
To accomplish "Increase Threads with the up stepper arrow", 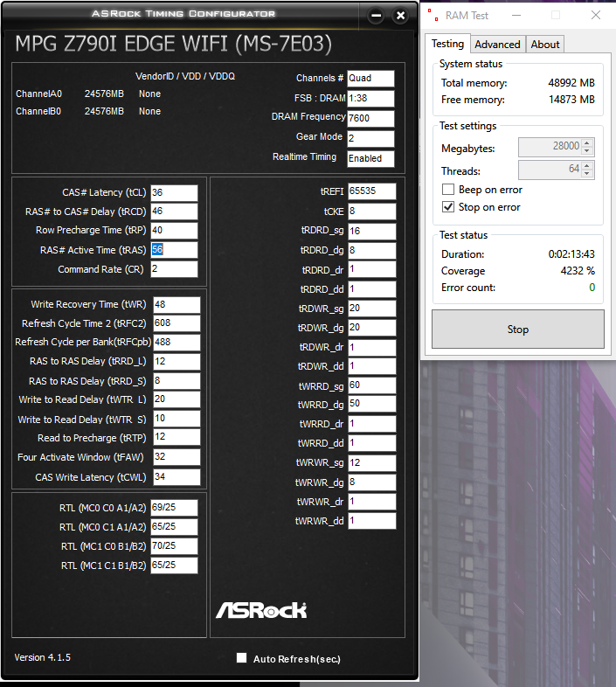I will [587, 164].
